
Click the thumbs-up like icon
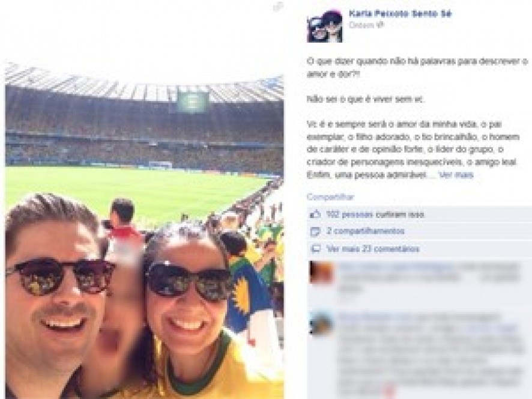click(x=315, y=215)
